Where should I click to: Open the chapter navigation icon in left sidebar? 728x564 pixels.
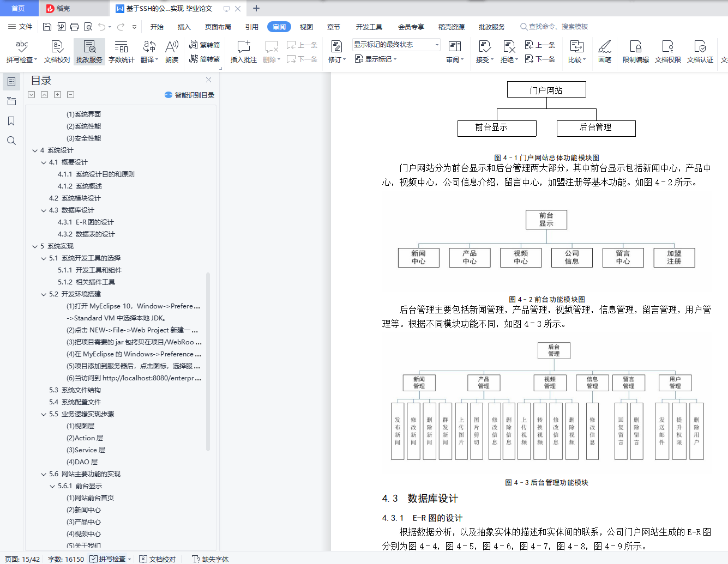click(11, 101)
